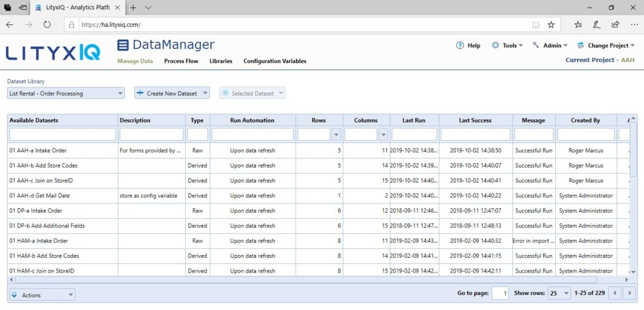Click the Help question mark icon
644x310 pixels.
[x=460, y=45]
